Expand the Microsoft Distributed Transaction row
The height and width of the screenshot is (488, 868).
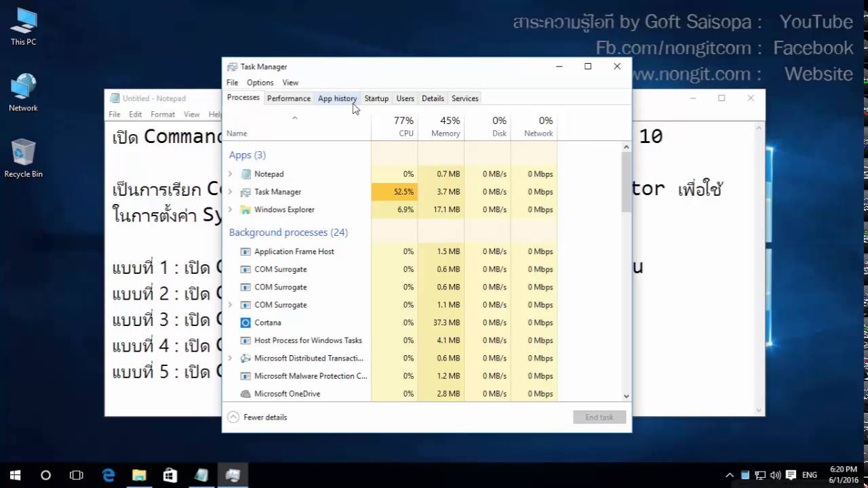tap(230, 358)
